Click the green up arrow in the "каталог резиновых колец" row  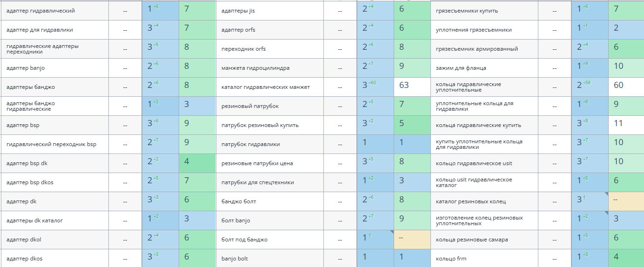584,198
